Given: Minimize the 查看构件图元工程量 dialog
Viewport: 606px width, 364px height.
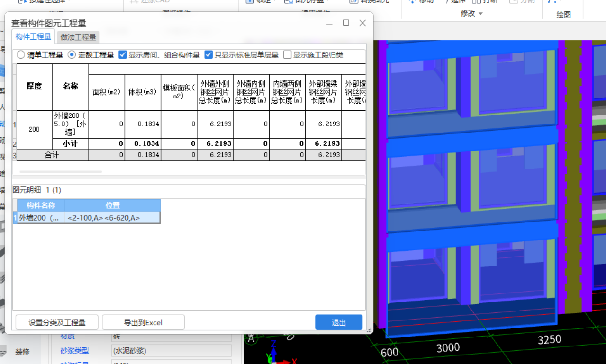Looking at the screenshot, I should point(330,23).
